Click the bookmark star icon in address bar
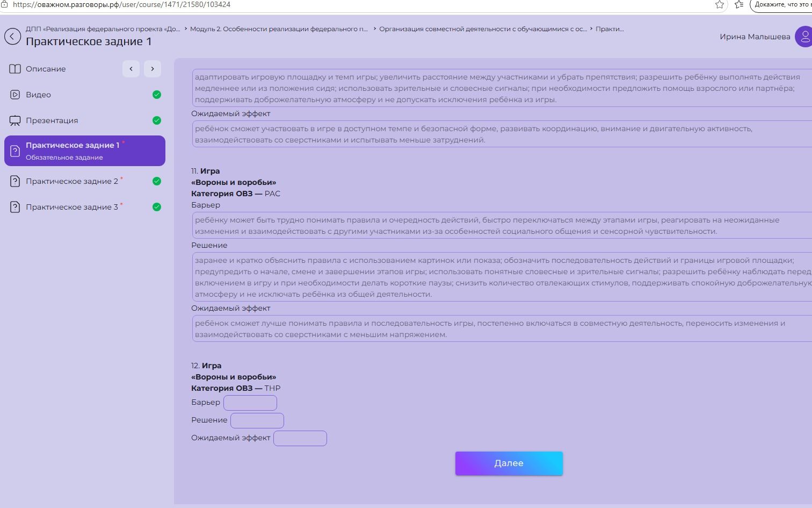 pyautogui.click(x=720, y=4)
